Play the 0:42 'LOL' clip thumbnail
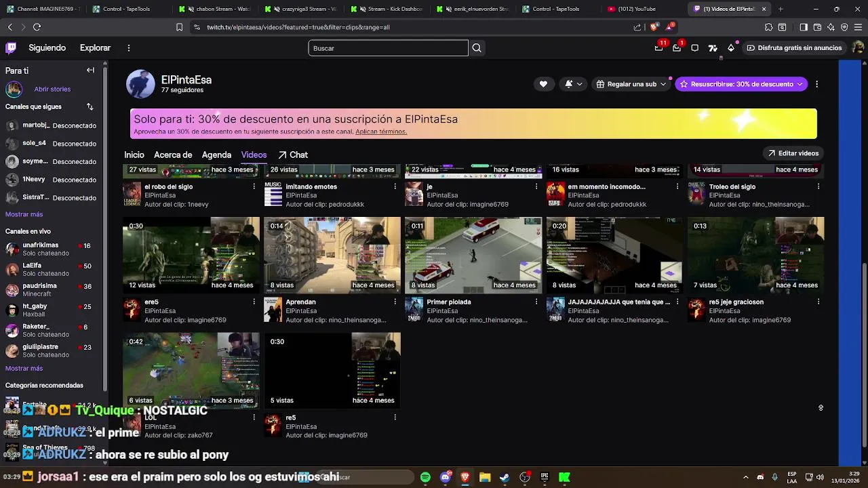 click(x=191, y=369)
